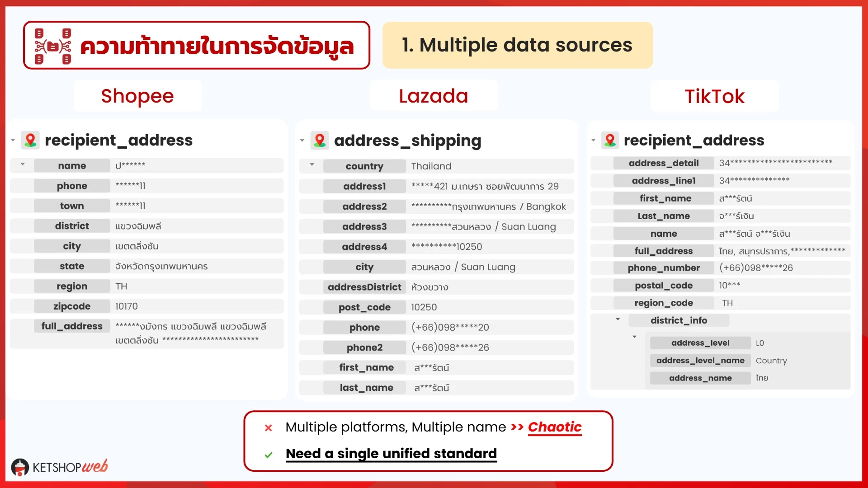
Task: Click the green checkmark icon
Action: pos(269,455)
